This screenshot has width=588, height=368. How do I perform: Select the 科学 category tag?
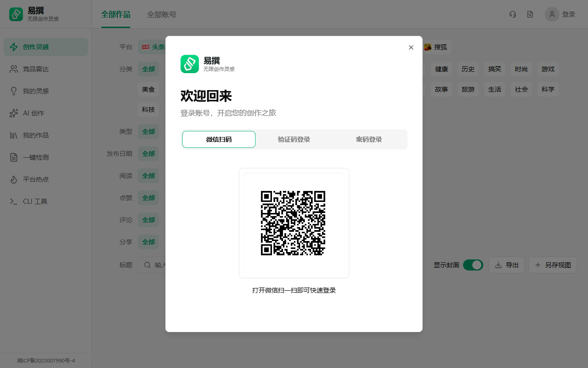[x=548, y=89]
